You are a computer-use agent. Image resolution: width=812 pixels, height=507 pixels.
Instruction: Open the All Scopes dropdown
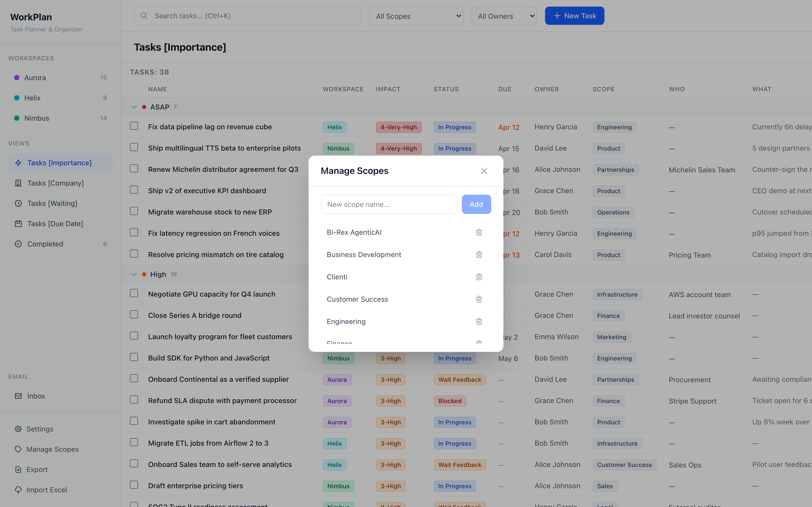(x=416, y=16)
